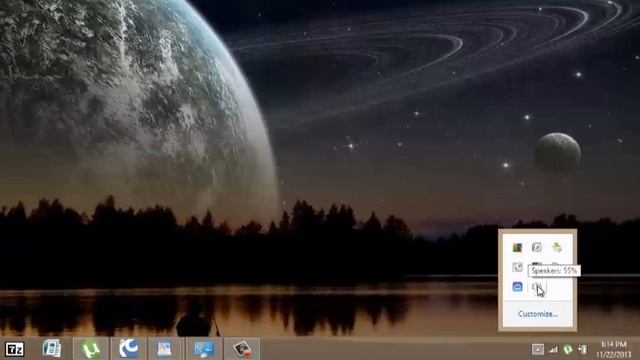This screenshot has width=640, height=360.
Task: Click the network signal bars in the tray
Action: [553, 349]
